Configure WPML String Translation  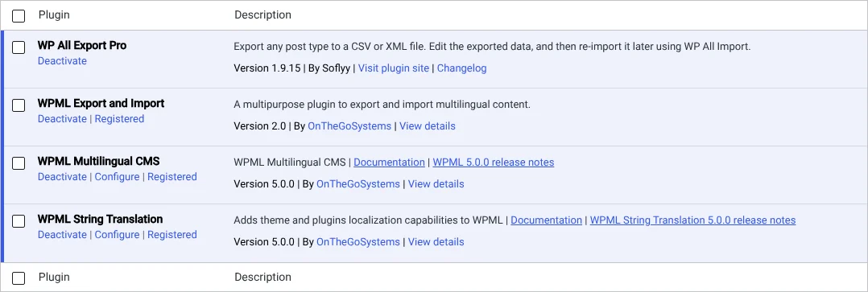click(117, 235)
